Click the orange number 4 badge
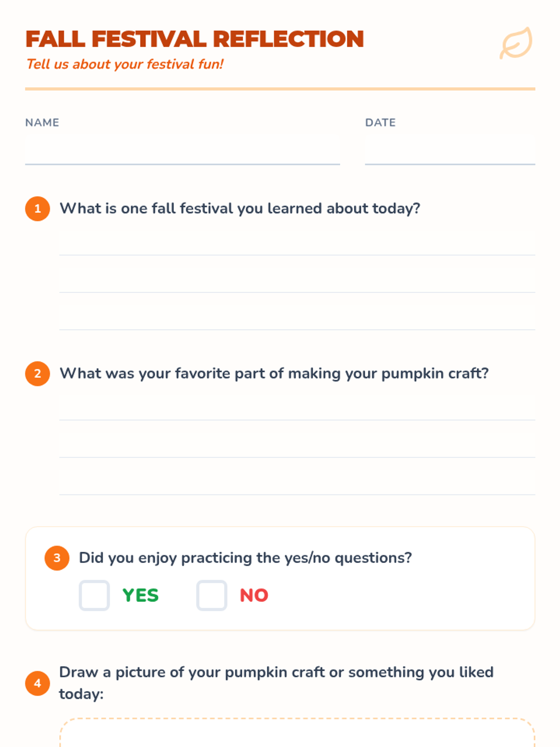The image size is (560, 747). 38,683
